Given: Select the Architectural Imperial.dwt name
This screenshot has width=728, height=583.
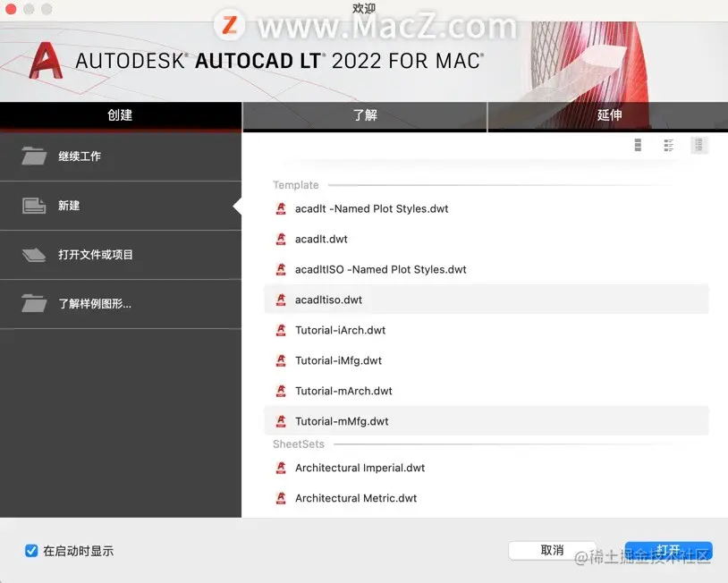Looking at the screenshot, I should click(x=360, y=468).
